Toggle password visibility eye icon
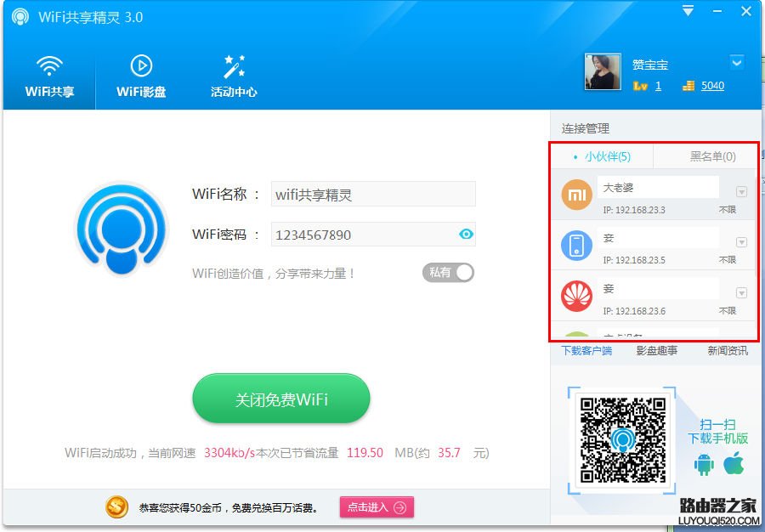Viewport: 765px width, 532px height. tap(466, 234)
